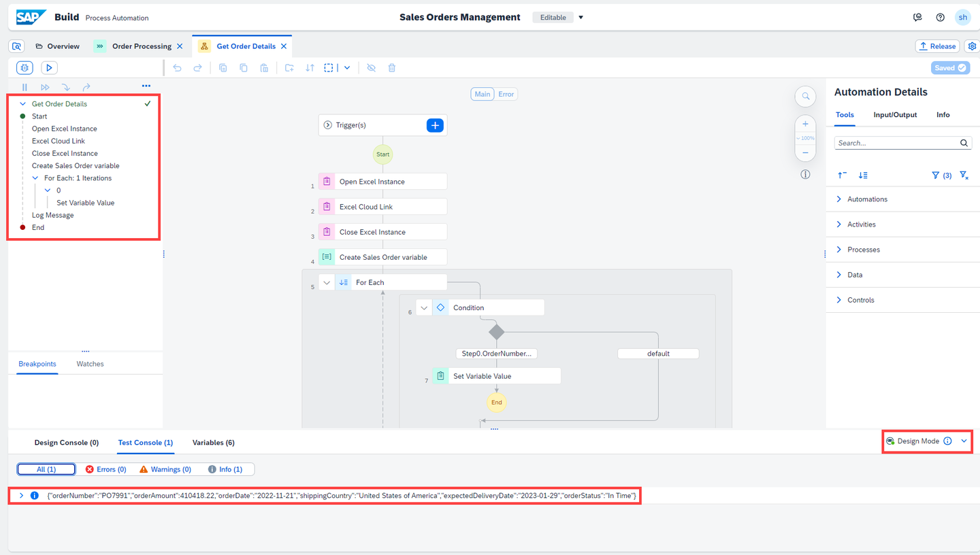The image size is (980, 555).
Task: Collapse the For Each step on canvas
Action: click(327, 282)
